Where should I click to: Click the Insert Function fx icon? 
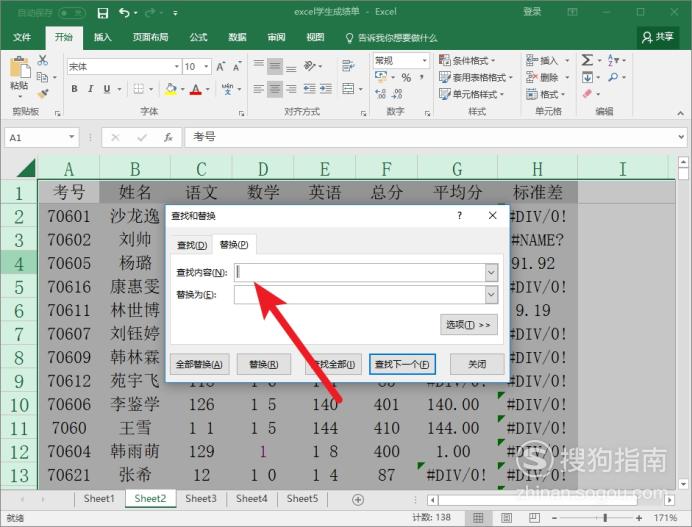point(168,138)
